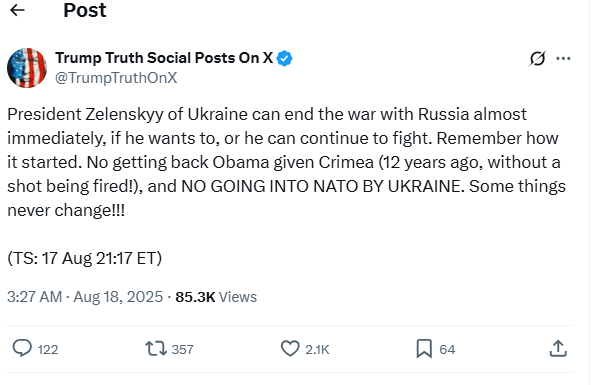
Task: Click the @TrumpTruthOnX handle
Action: click(116, 78)
